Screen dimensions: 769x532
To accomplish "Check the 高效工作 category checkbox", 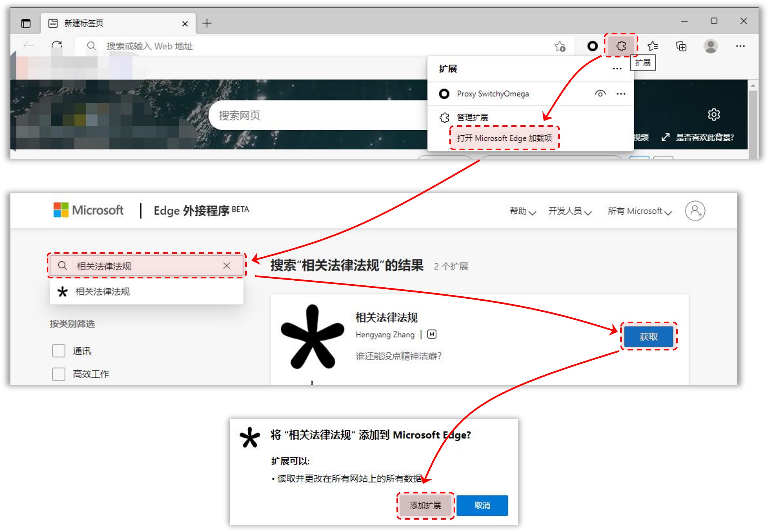I will (x=59, y=374).
